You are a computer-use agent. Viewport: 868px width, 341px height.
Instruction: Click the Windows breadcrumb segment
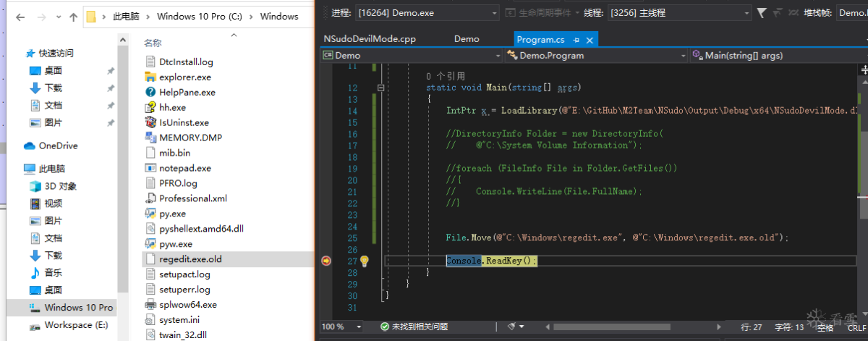[279, 16]
